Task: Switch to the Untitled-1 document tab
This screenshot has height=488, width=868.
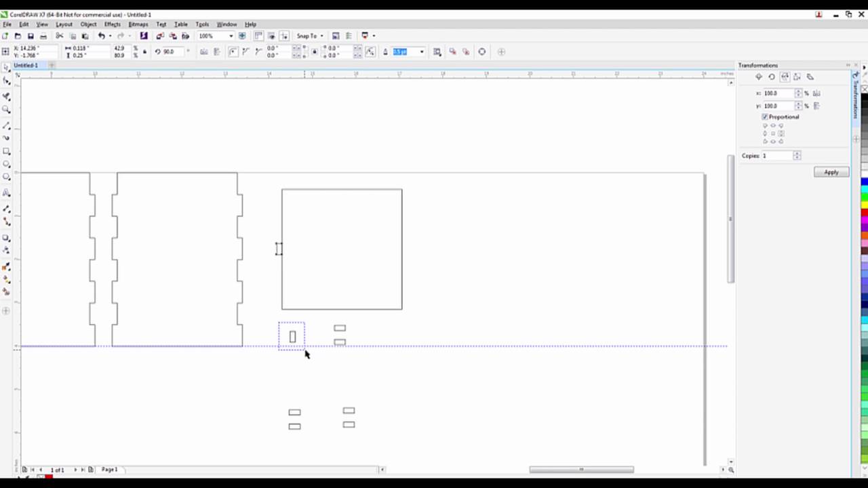Action: pyautogui.click(x=26, y=65)
